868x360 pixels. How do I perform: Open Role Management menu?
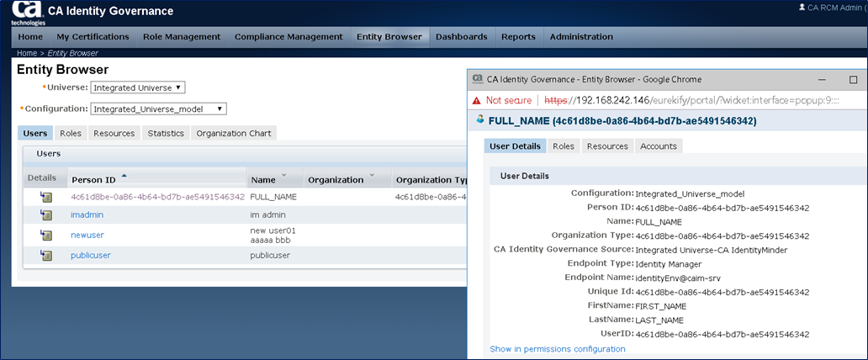pyautogui.click(x=182, y=36)
